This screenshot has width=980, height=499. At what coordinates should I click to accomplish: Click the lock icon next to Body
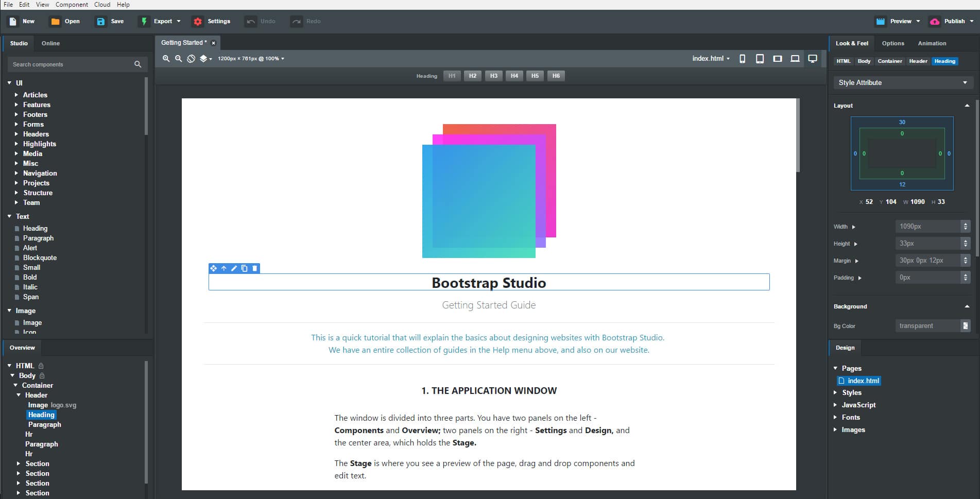(42, 375)
